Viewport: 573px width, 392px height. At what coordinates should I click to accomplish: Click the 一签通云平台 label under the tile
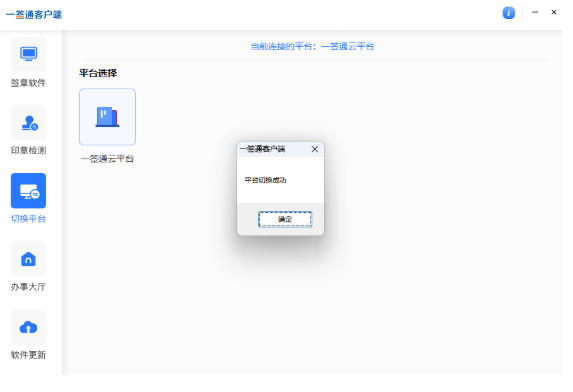107,159
